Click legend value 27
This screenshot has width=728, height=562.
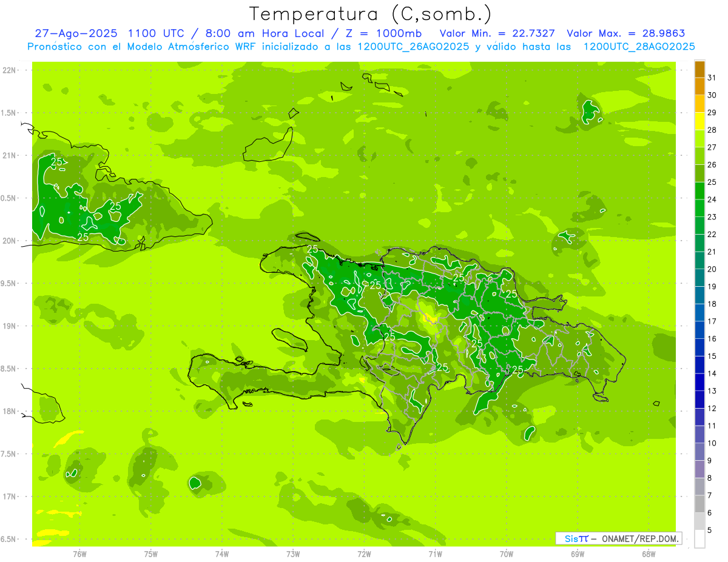712,147
